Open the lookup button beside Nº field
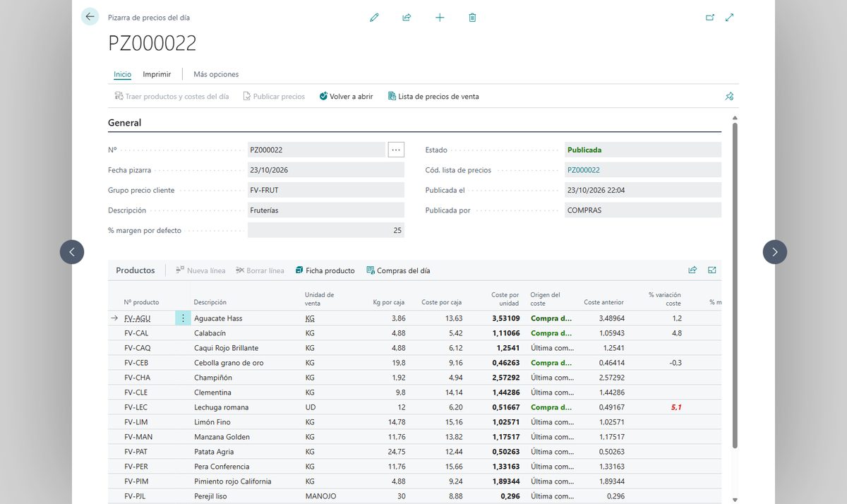The width and height of the screenshot is (847, 504). [396, 150]
